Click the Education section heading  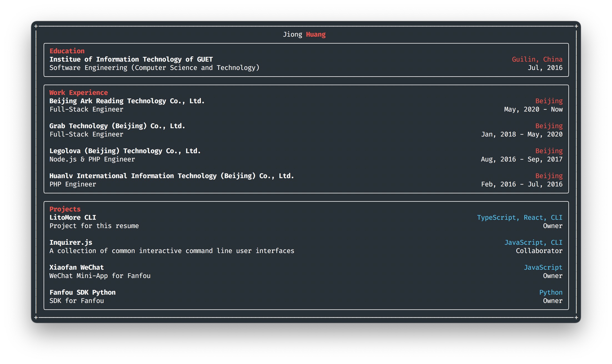pyautogui.click(x=67, y=51)
